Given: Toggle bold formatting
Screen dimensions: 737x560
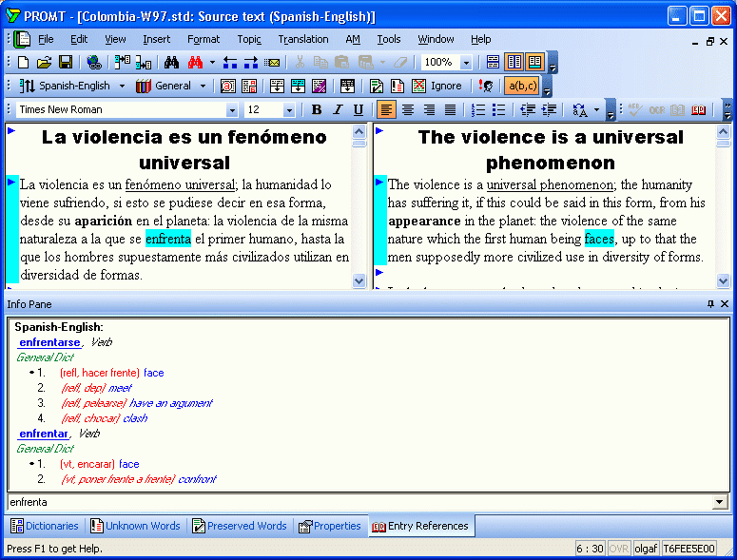Looking at the screenshot, I should (317, 110).
